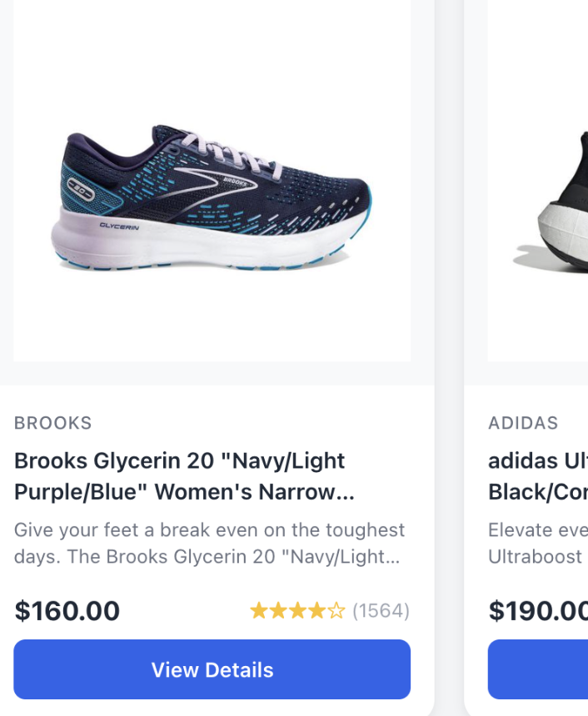Click the truncated adidas Ultraboost title
The width and height of the screenshot is (588, 716).
[x=537, y=476]
